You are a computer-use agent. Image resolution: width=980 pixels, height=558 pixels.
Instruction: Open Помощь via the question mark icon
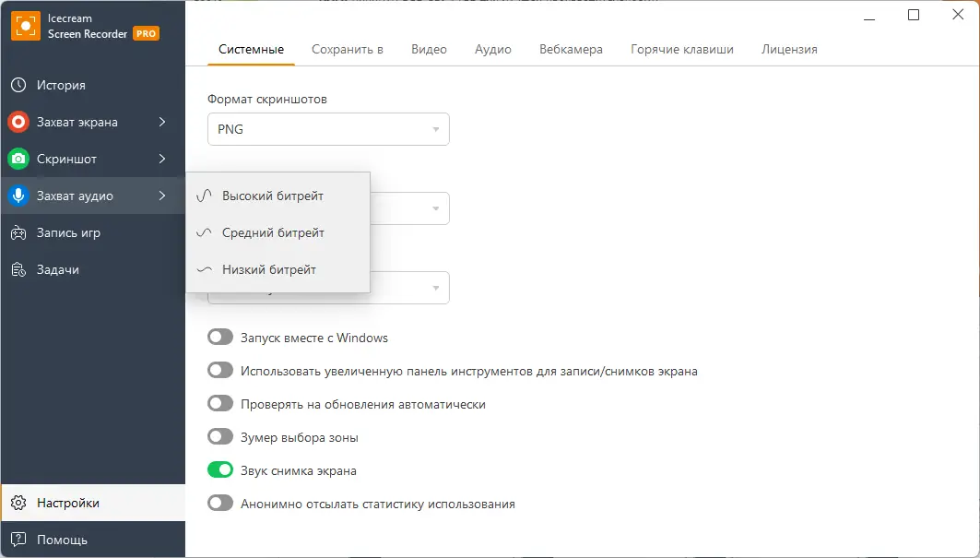point(19,539)
